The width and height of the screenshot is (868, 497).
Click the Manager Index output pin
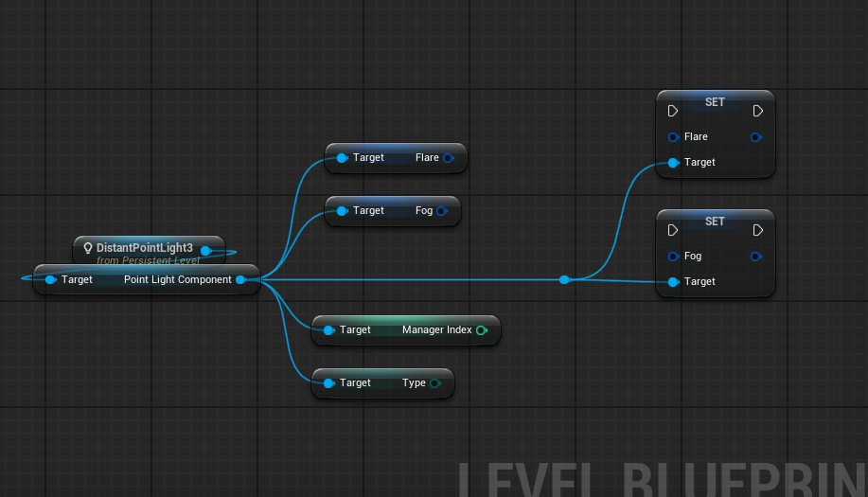click(x=482, y=330)
